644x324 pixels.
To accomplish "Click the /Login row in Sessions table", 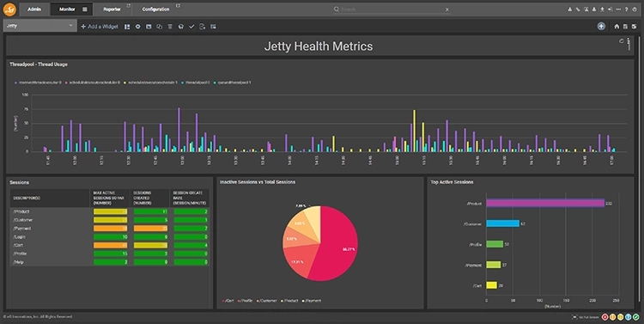I will (x=110, y=237).
